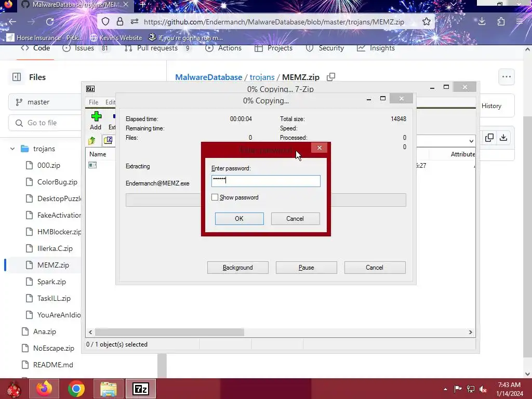Open a new Firefox tab
Screen dimensions: 532x399
point(143,5)
